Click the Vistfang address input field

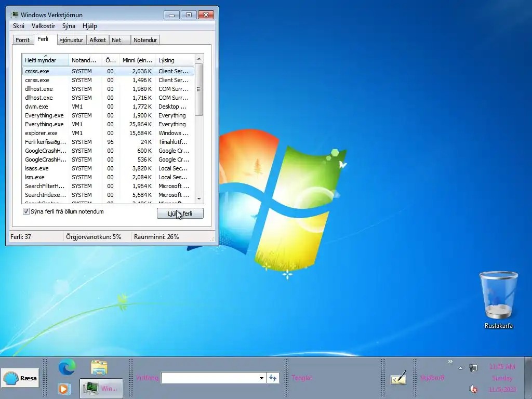click(x=209, y=378)
